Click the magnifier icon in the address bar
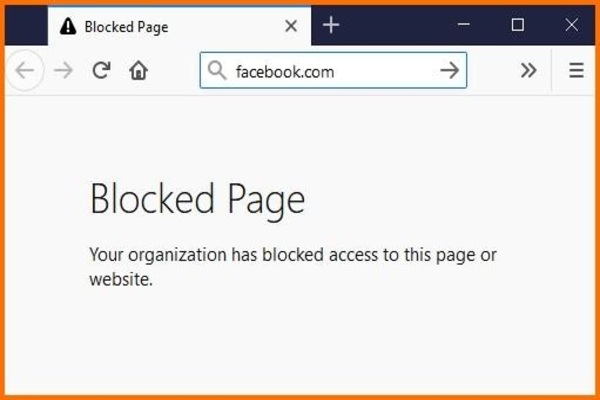Viewport: 600px width, 400px height. click(217, 70)
